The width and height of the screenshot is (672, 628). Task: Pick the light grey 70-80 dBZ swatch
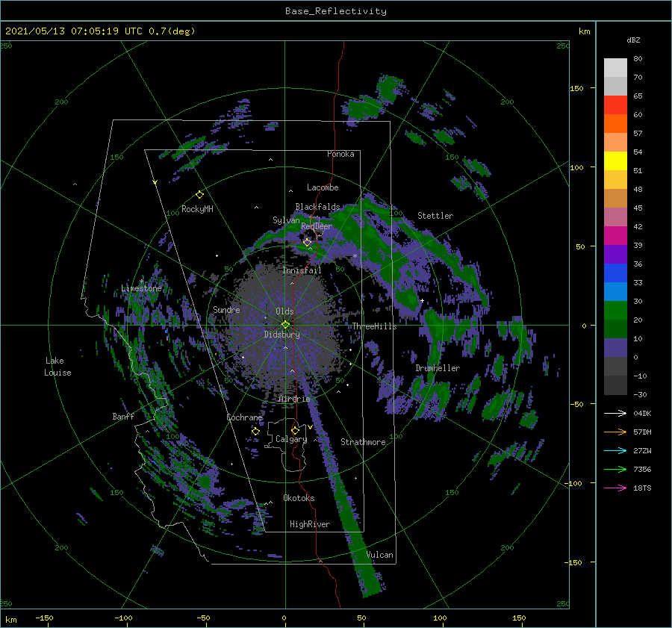(615, 68)
